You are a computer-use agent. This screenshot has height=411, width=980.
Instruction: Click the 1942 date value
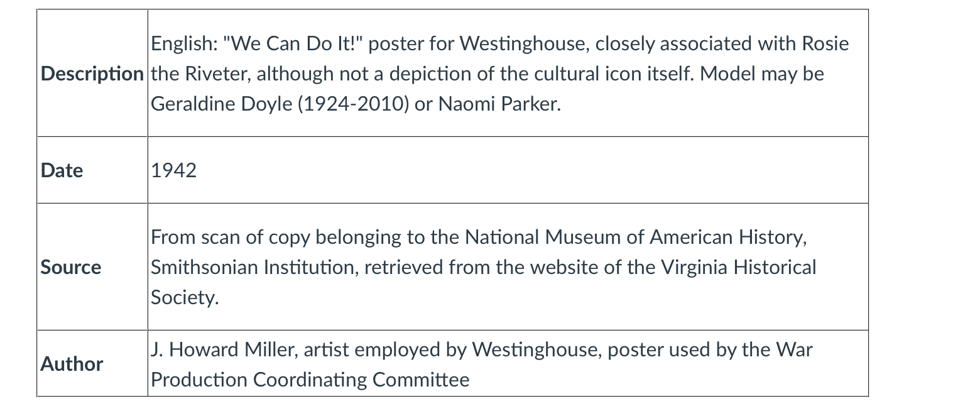click(174, 170)
